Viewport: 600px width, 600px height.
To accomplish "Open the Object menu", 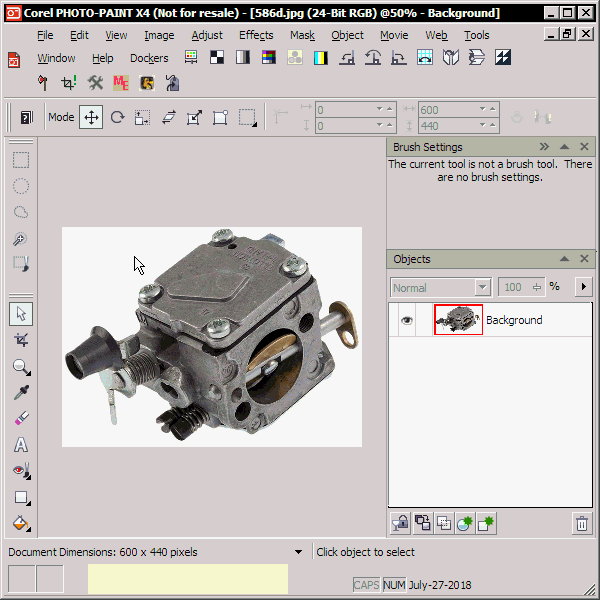I will click(x=347, y=35).
